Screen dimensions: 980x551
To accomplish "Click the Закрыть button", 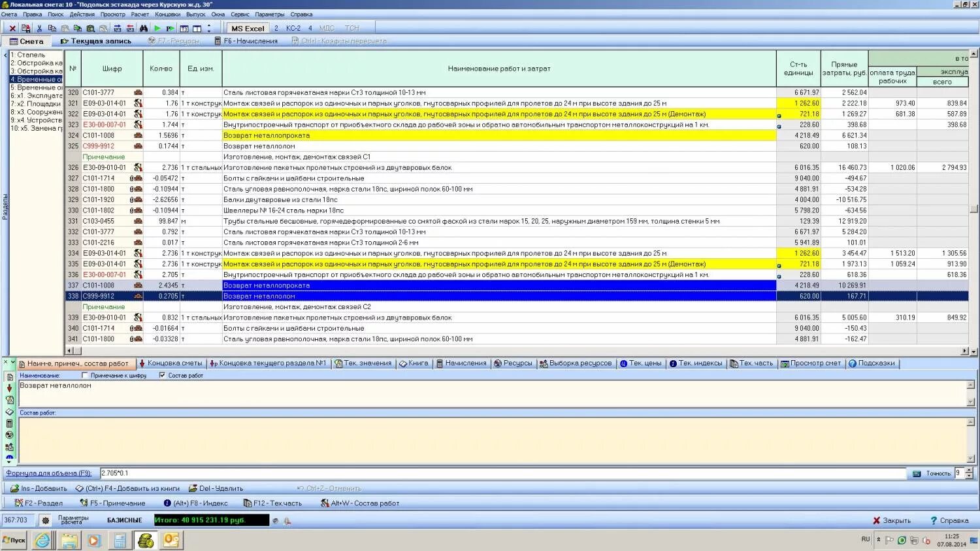I will pos(892,520).
